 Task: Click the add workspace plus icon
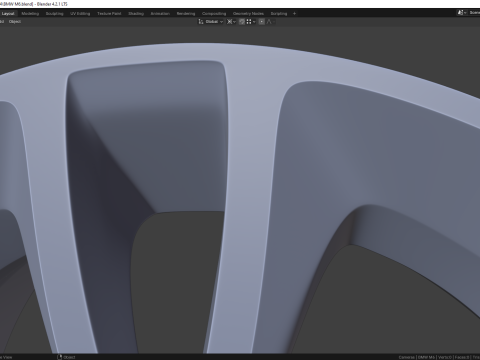(294, 14)
